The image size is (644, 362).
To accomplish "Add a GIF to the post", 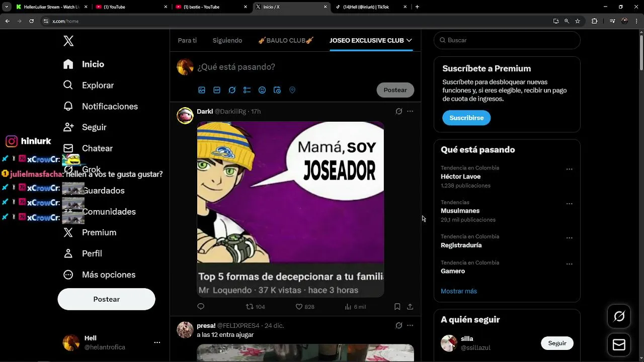I will (x=217, y=90).
